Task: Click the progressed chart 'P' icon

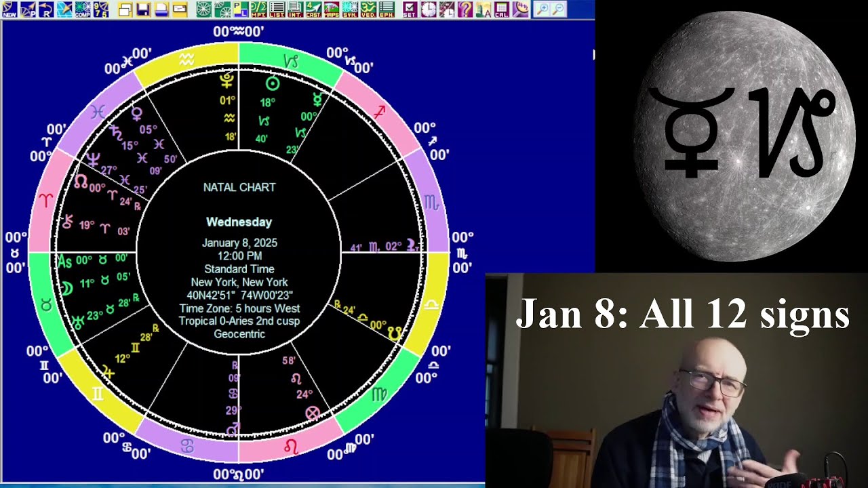Action: 28,9
